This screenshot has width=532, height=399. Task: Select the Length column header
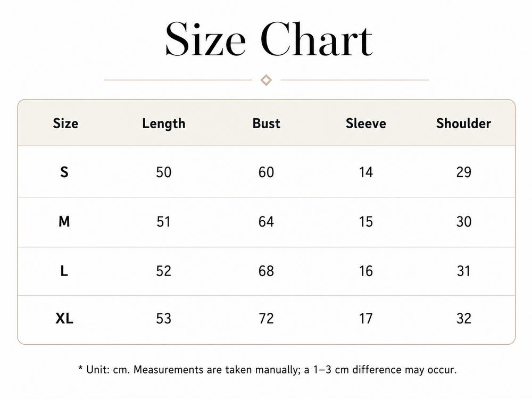tap(164, 124)
